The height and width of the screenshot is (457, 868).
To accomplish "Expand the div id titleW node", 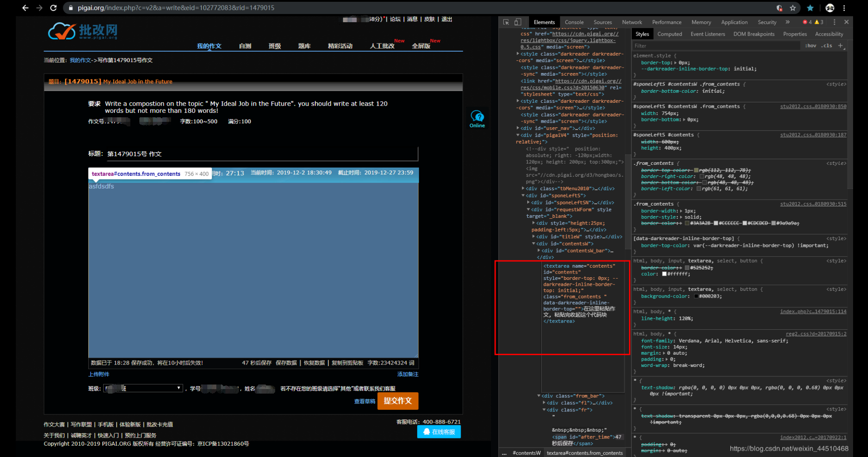I will (534, 236).
